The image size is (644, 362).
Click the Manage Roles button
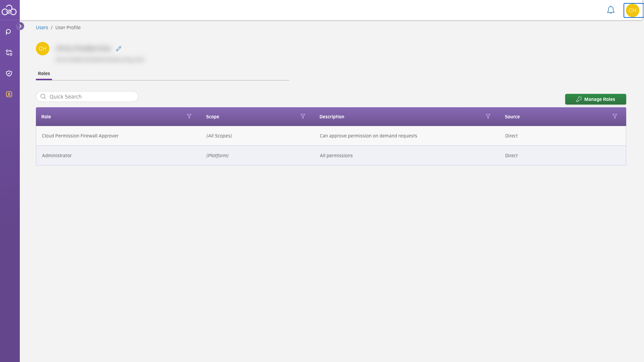[x=596, y=99]
